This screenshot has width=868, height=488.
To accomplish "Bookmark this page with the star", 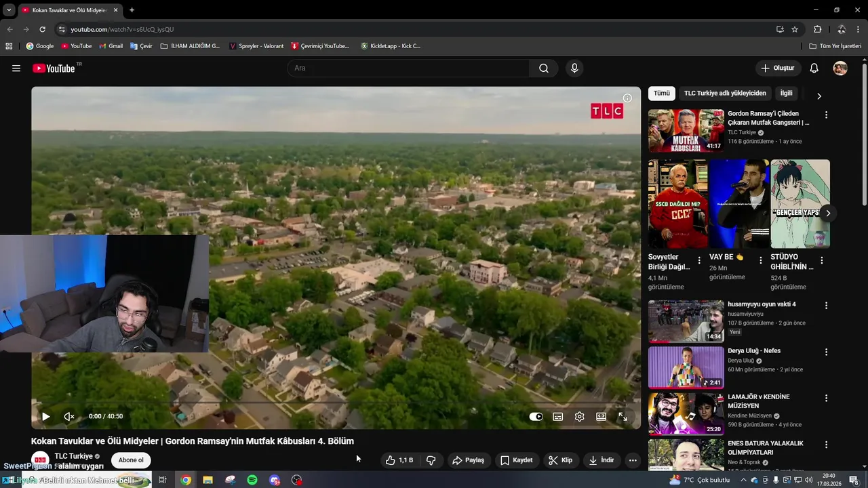I will tap(795, 29).
